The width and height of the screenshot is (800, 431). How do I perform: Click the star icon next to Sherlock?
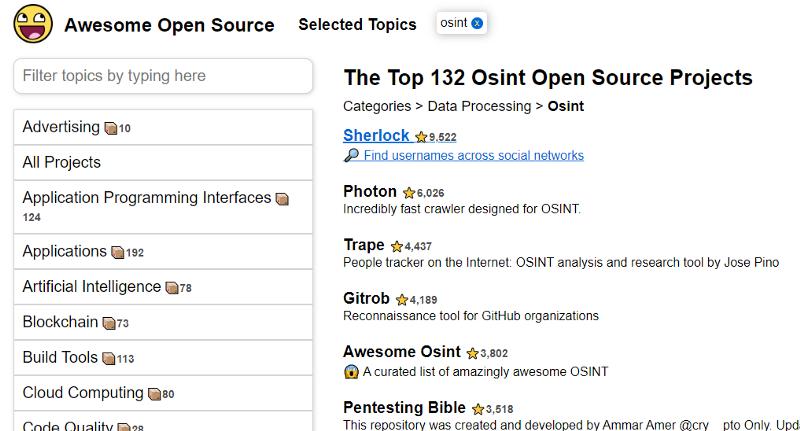[x=421, y=137]
